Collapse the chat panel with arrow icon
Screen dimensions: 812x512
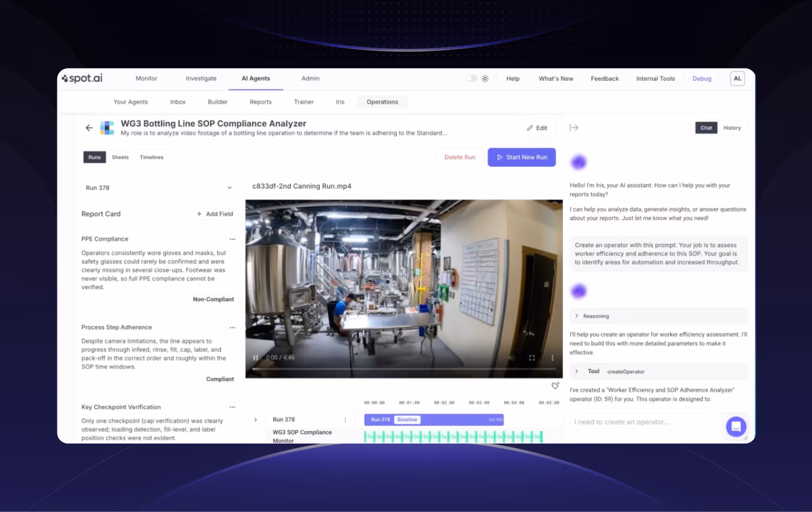pos(574,128)
